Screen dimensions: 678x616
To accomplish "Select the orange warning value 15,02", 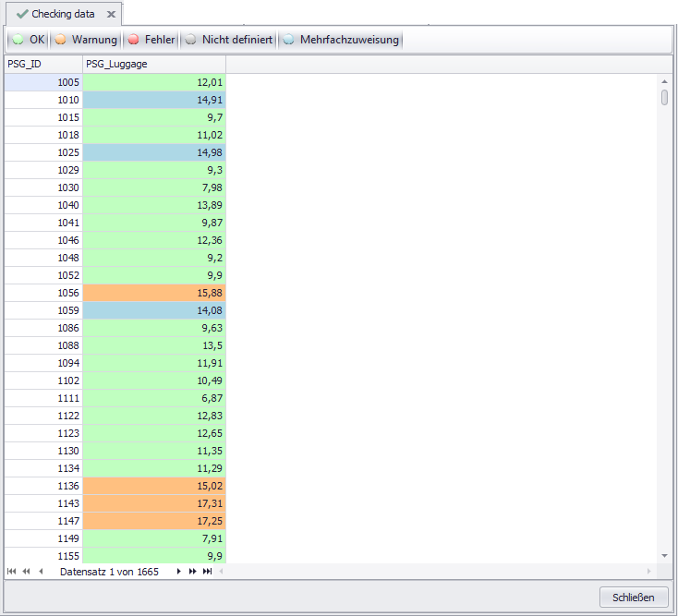I will pos(154,486).
